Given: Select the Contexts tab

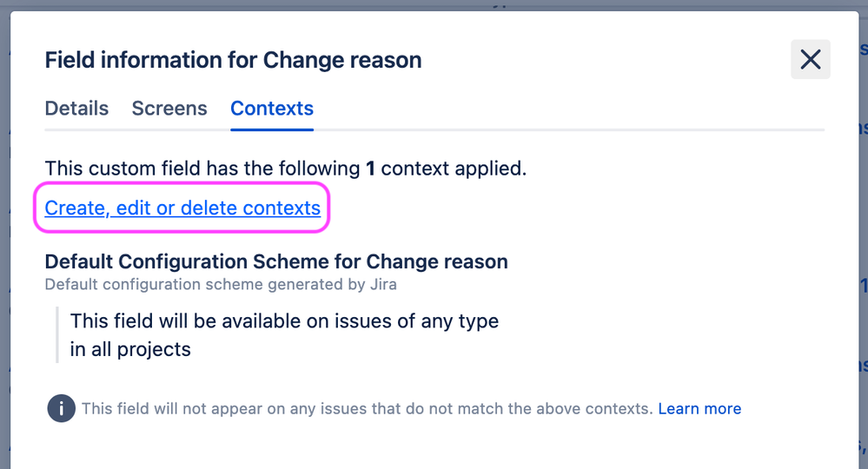Looking at the screenshot, I should (x=272, y=109).
